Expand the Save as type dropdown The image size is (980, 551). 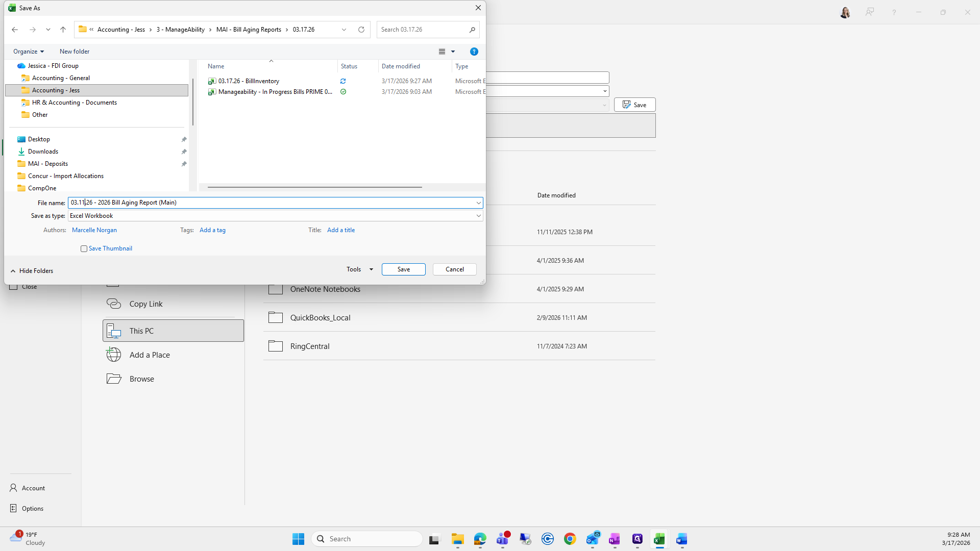478,216
